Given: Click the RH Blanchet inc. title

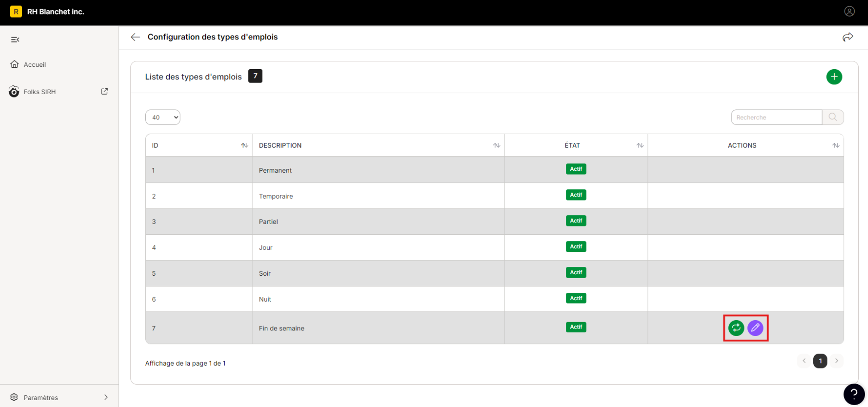Looking at the screenshot, I should point(56,12).
